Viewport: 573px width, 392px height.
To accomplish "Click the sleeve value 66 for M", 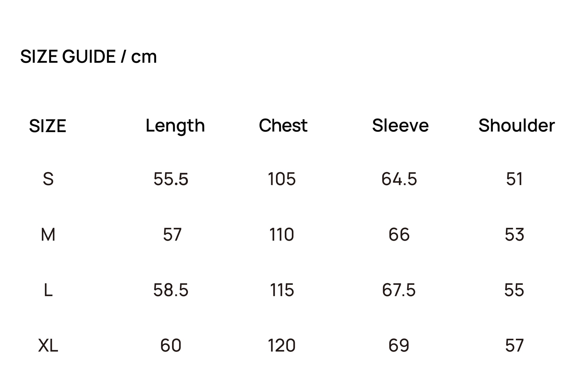I will 399,235.
